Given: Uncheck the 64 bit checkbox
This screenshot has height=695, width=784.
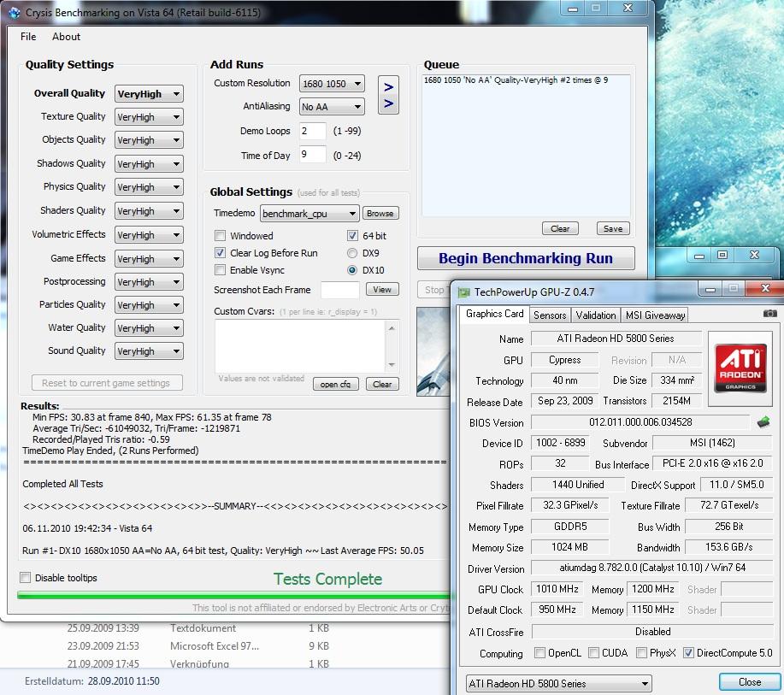Looking at the screenshot, I should 352,235.
